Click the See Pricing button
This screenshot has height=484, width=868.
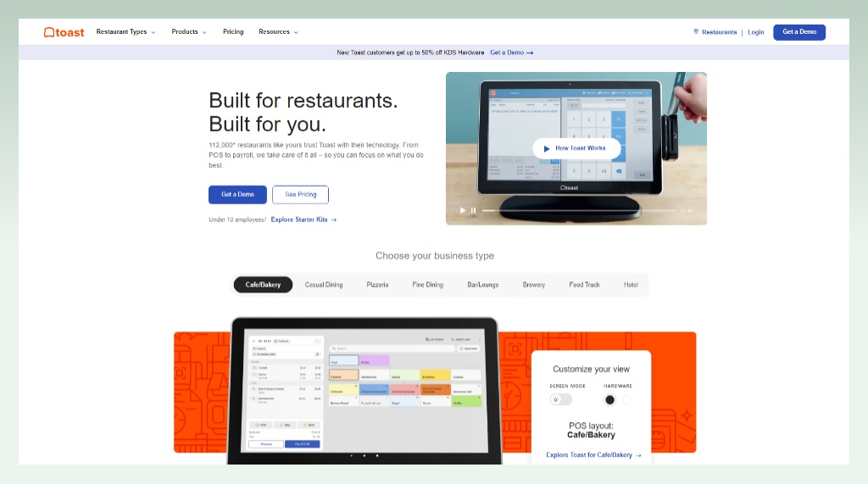click(301, 194)
